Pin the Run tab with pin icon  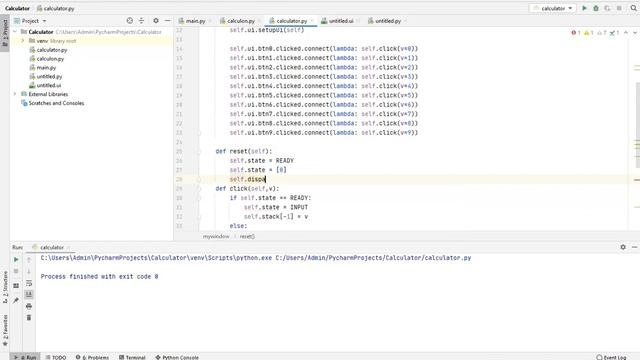click(16, 300)
